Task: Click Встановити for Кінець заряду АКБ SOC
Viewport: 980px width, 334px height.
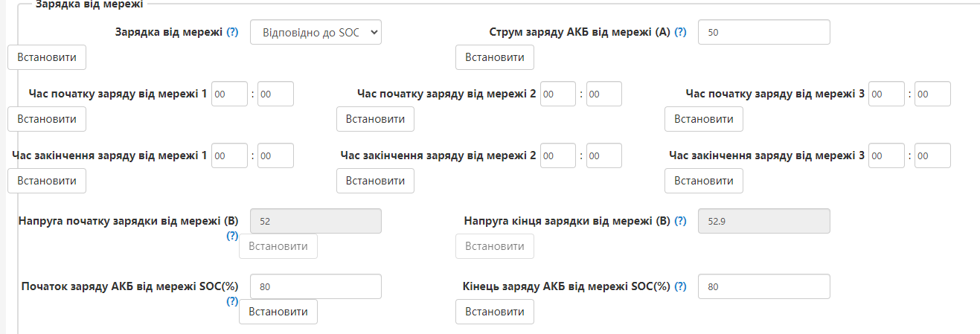Action: pos(495,312)
